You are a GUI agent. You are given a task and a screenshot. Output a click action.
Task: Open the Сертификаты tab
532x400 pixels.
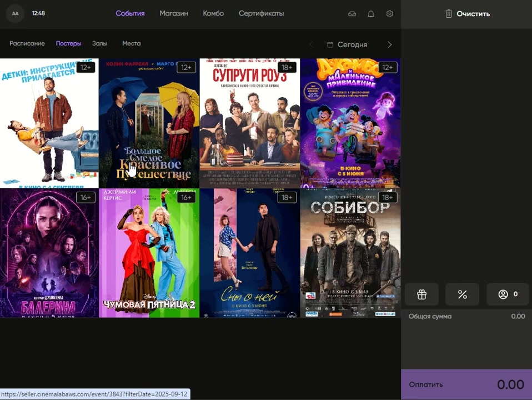click(x=261, y=13)
